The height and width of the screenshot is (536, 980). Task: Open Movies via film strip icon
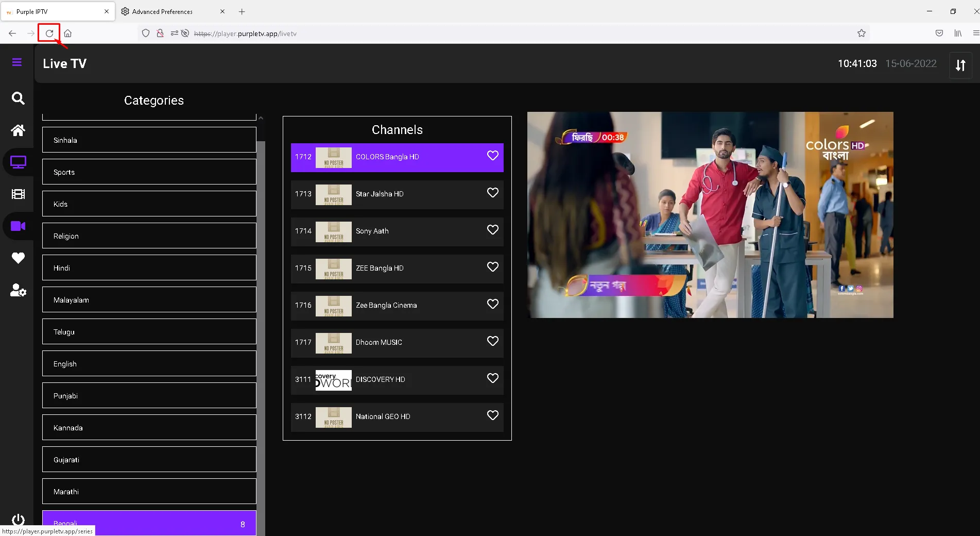[x=18, y=194]
